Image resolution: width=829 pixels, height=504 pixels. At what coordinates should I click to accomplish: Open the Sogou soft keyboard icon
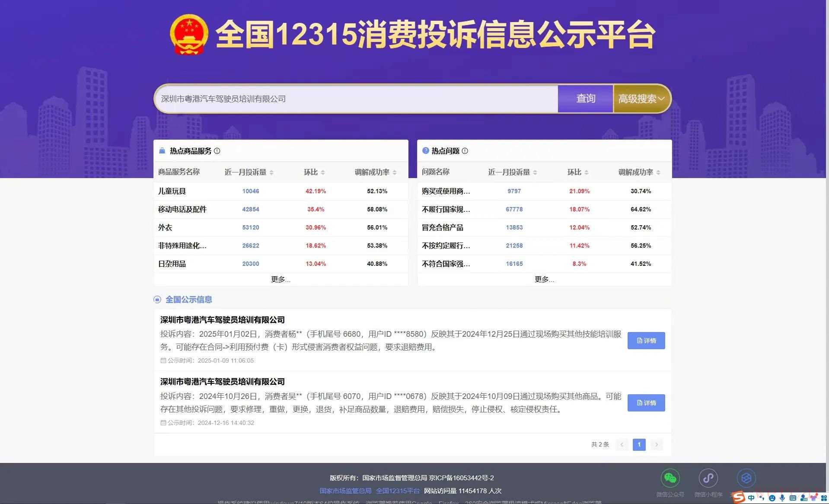[793, 498]
